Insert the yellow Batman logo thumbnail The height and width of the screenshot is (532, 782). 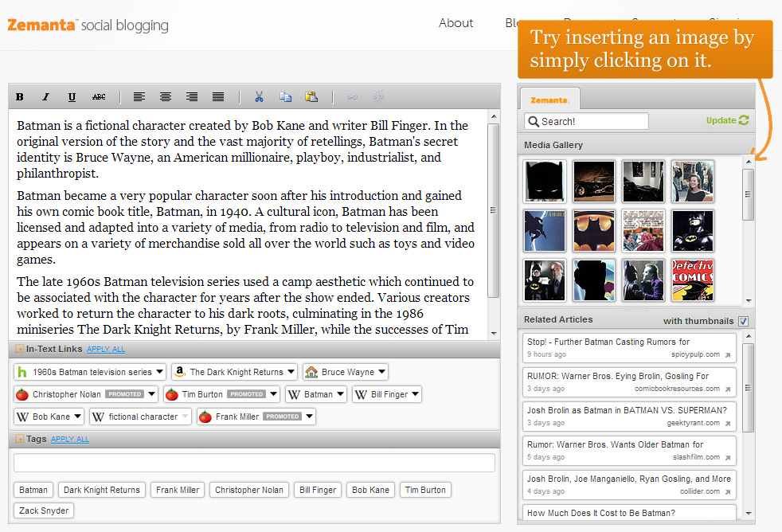coord(594,231)
